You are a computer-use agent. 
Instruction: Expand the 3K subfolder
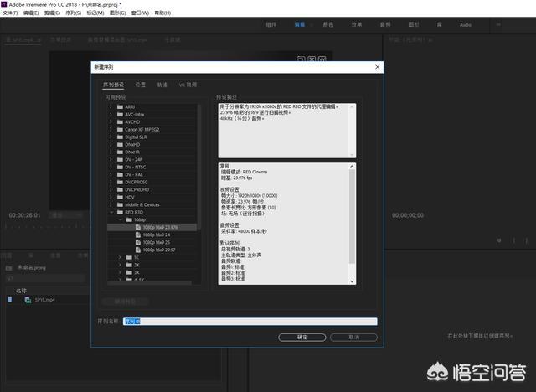[120, 272]
